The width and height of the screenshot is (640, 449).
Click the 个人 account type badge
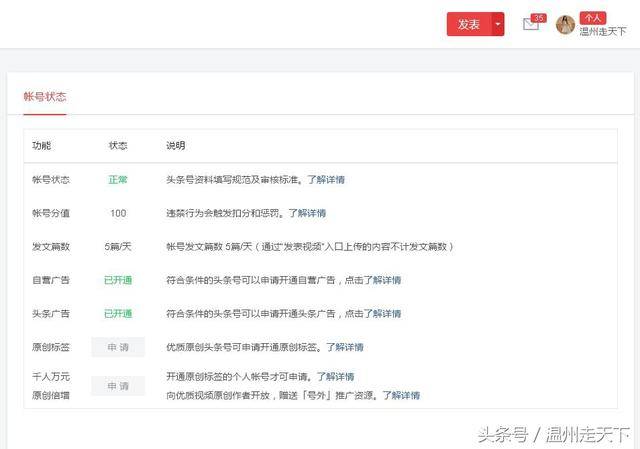point(593,18)
